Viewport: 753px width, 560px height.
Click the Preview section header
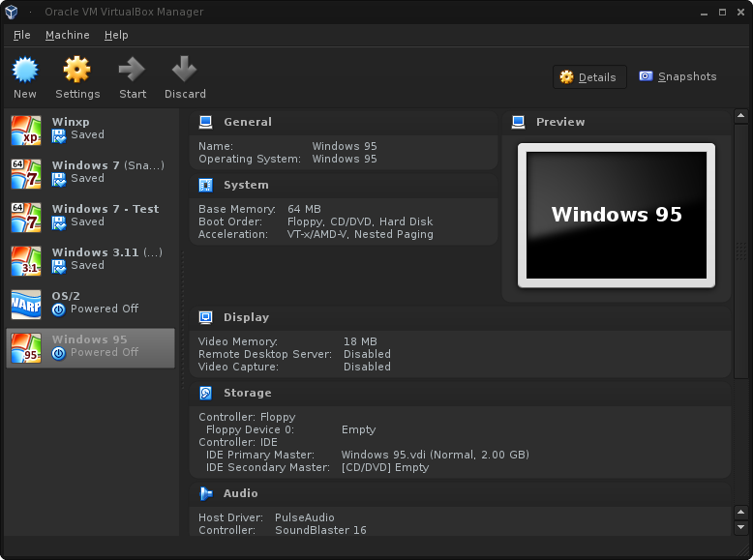560,122
